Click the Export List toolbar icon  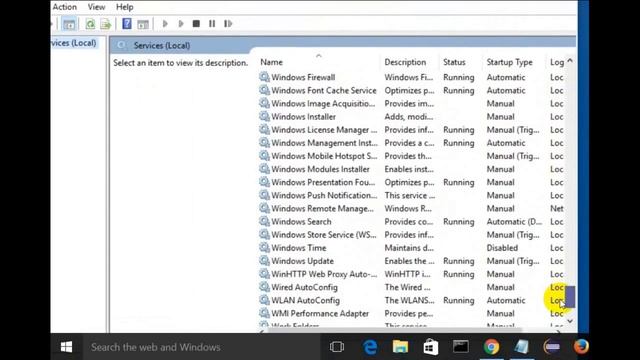(106, 24)
